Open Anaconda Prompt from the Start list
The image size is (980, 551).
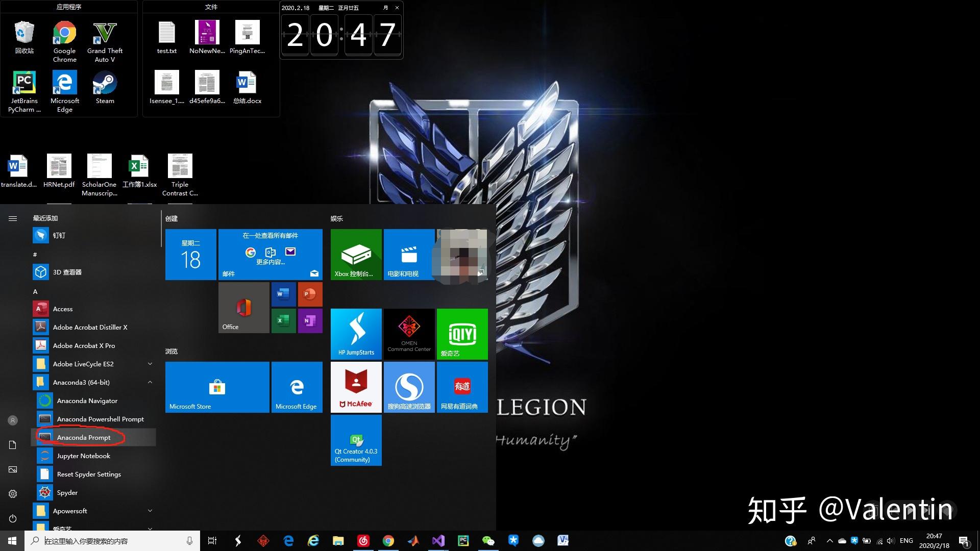coord(93,437)
